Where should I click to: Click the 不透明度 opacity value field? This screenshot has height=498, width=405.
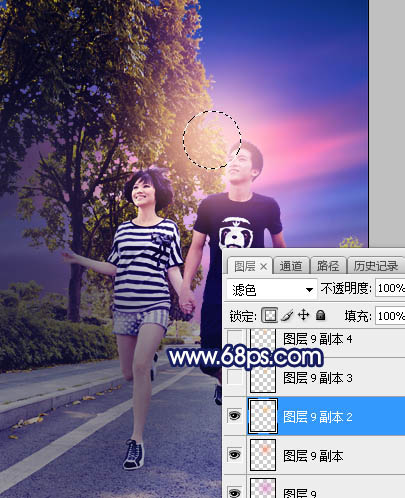(x=390, y=288)
